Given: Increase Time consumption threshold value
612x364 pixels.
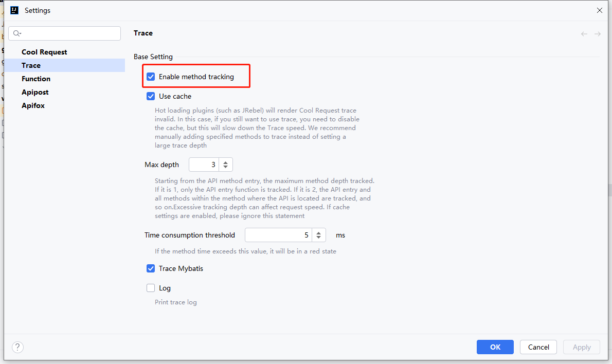Looking at the screenshot, I should coord(318,232).
